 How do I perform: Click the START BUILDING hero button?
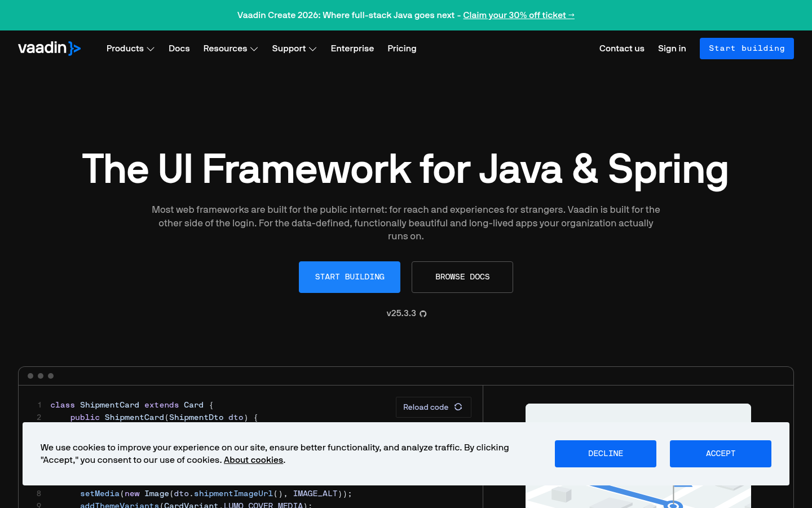click(350, 277)
